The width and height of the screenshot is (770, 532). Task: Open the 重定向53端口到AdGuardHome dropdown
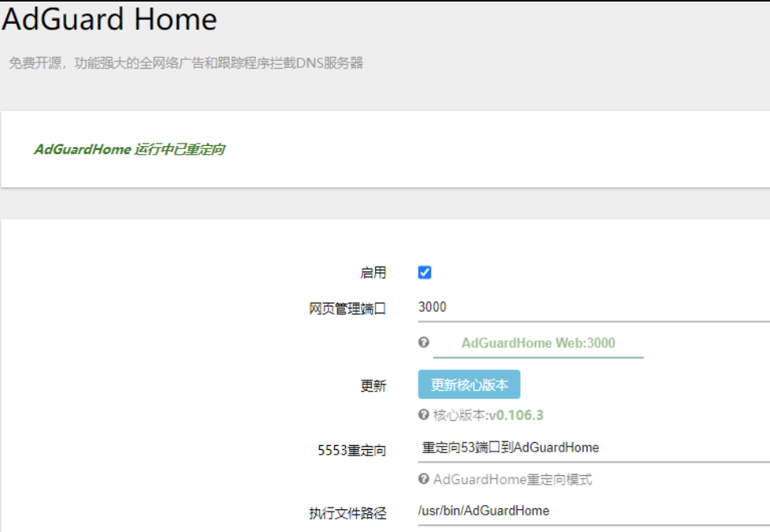(594, 448)
